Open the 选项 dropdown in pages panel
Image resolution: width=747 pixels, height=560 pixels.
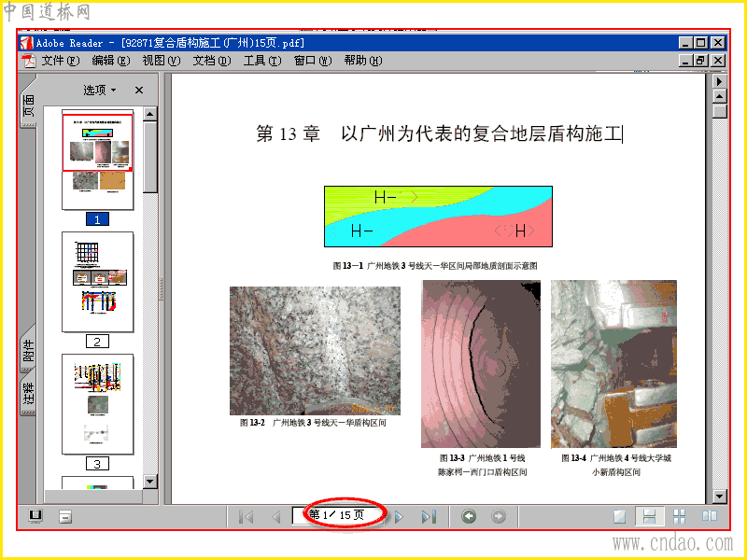tap(100, 90)
